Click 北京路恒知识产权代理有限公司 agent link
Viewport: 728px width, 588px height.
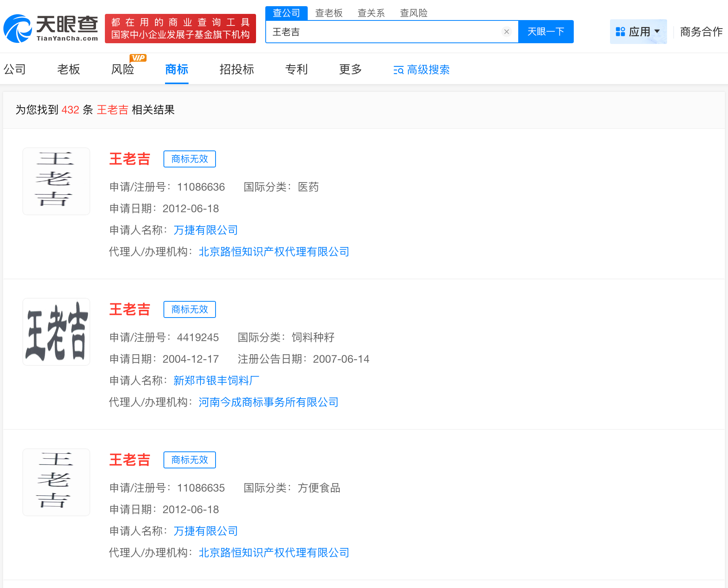click(x=273, y=252)
